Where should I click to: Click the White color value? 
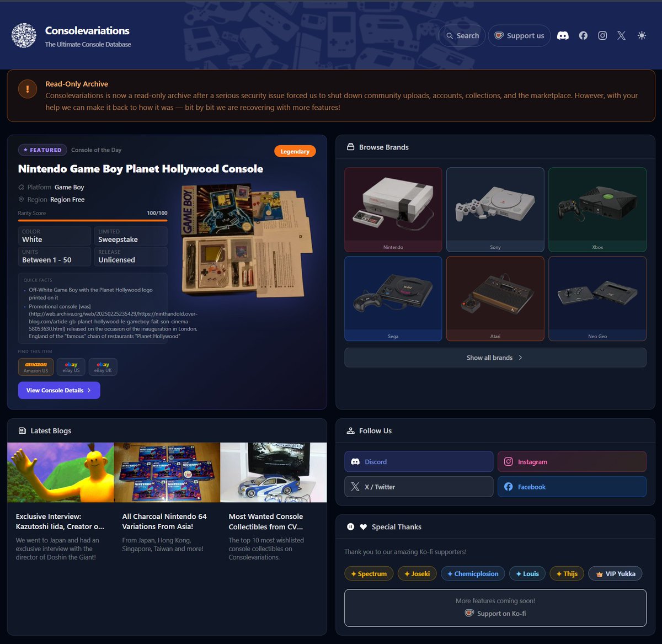tap(32, 239)
